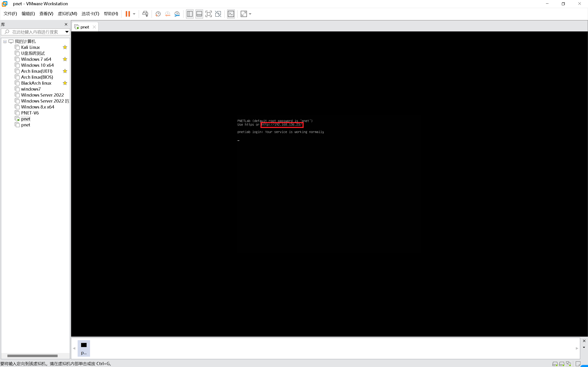The image size is (588, 367).
Task: Toggle favorite star for Kali Linux
Action: click(x=65, y=47)
